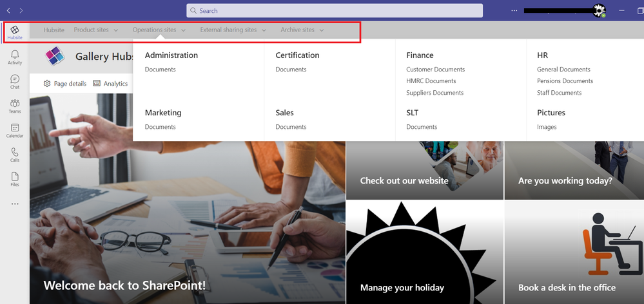
Task: Open Activity feed in Teams sidebar
Action: click(15, 57)
